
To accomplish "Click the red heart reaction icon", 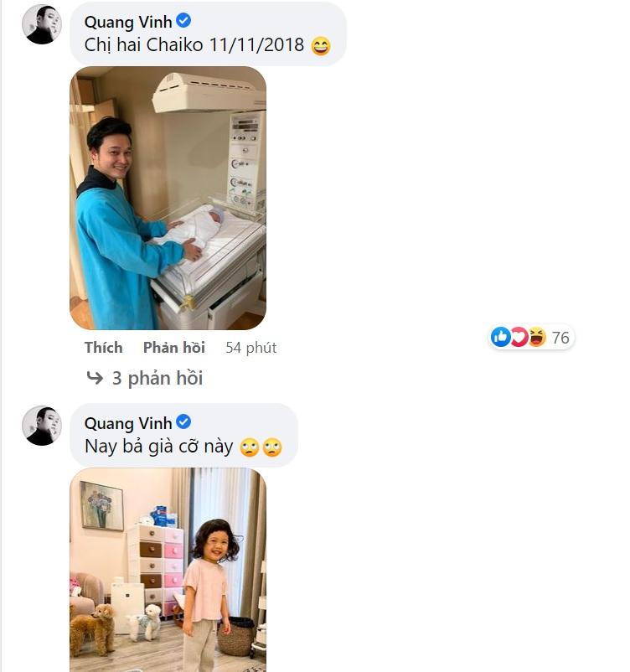I will pyautogui.click(x=519, y=337).
